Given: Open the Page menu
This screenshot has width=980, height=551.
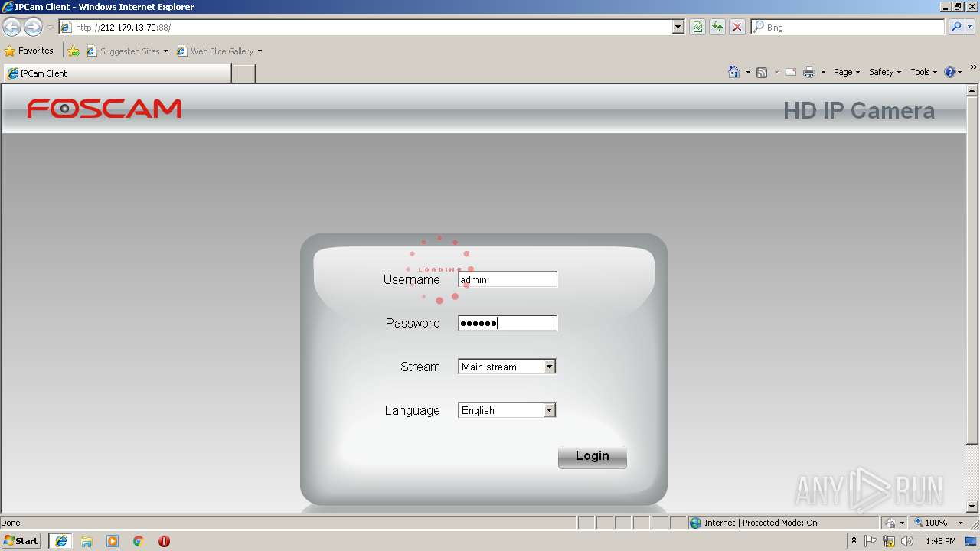Looking at the screenshot, I should (847, 72).
